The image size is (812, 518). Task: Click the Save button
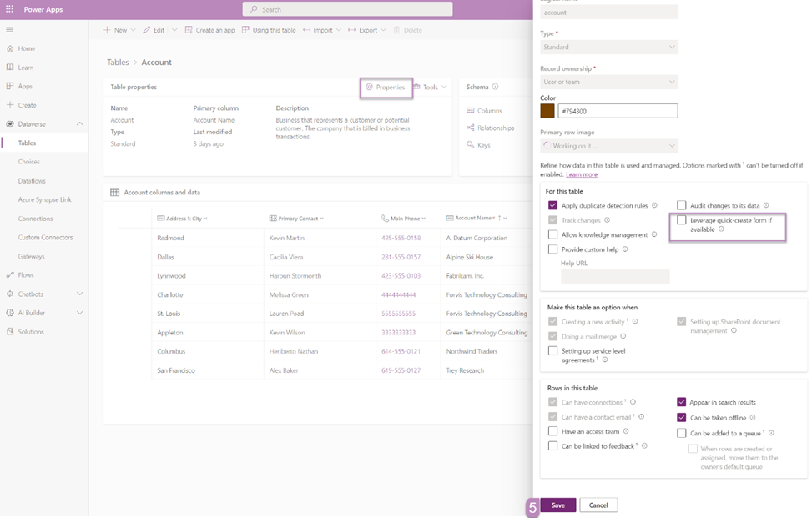557,505
